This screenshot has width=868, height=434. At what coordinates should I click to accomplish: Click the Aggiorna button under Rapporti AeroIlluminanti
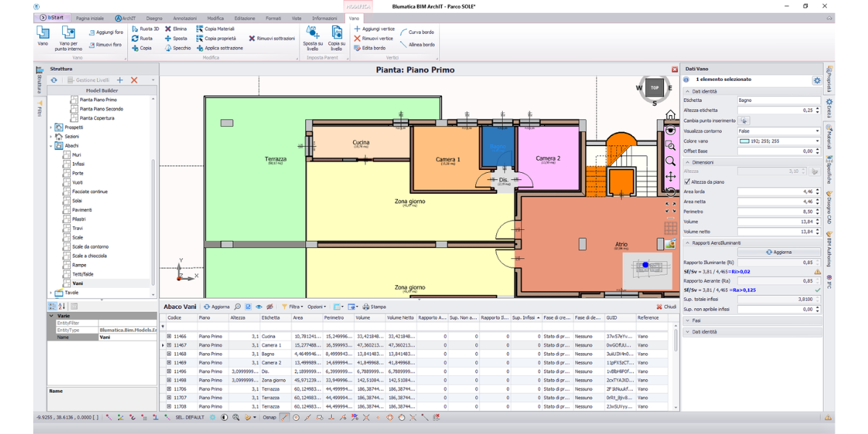point(778,252)
